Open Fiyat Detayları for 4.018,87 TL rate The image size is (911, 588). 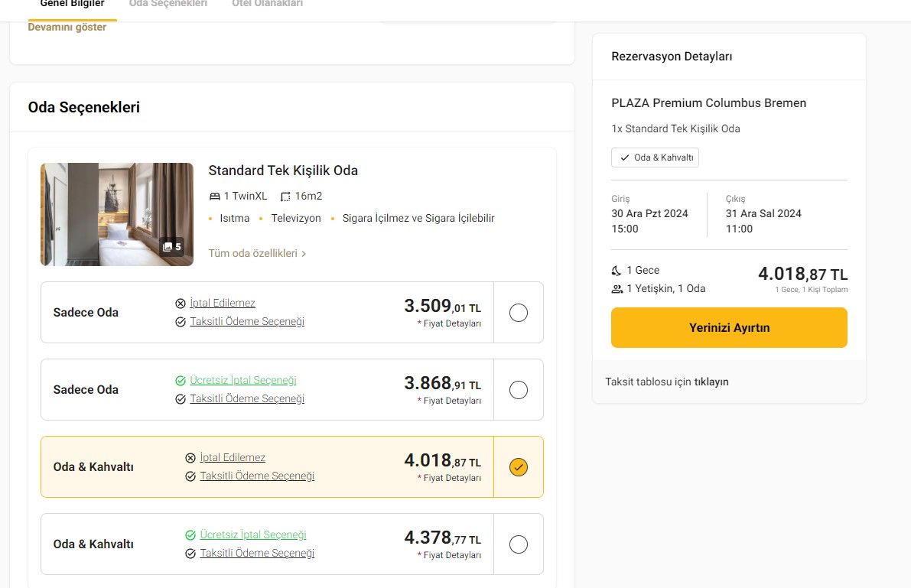(452, 478)
